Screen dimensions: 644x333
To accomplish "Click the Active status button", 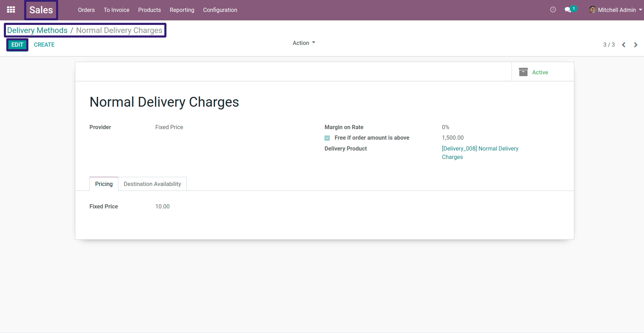I will pos(543,72).
